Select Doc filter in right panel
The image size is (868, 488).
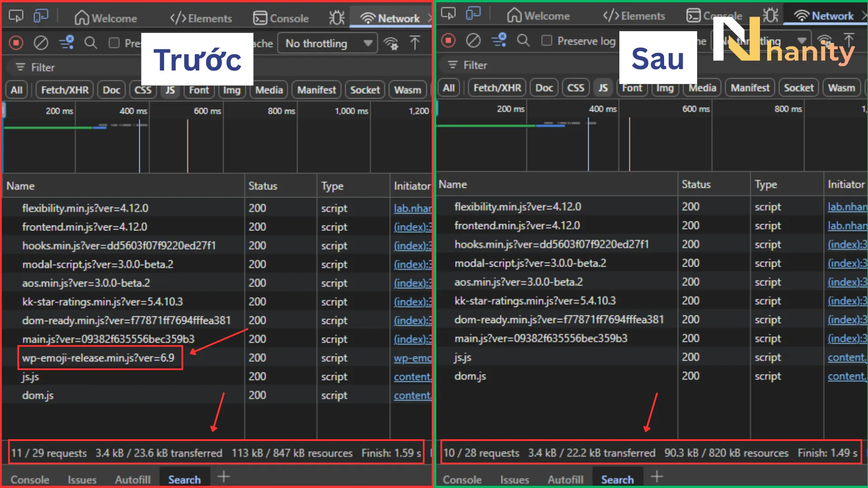point(544,88)
